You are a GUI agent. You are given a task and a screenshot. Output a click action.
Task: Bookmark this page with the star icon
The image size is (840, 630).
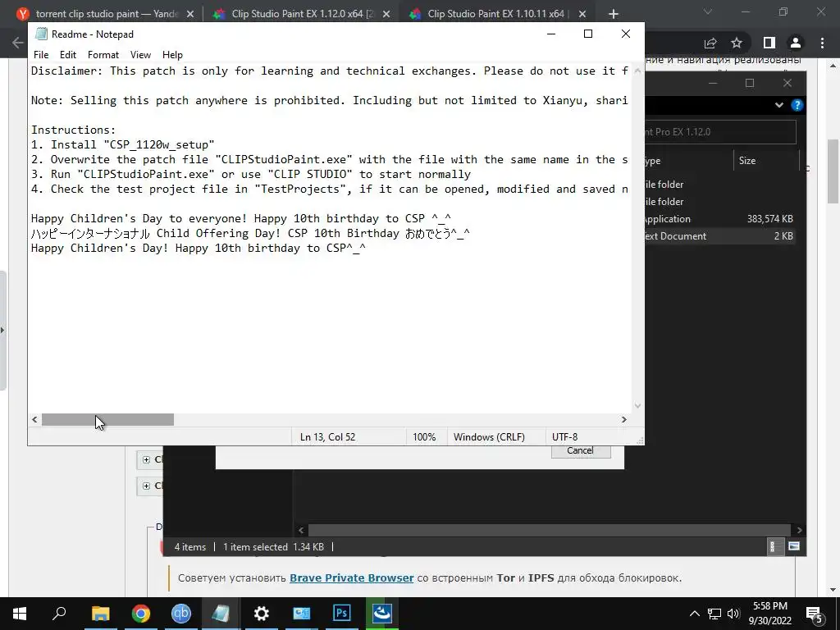pos(737,43)
